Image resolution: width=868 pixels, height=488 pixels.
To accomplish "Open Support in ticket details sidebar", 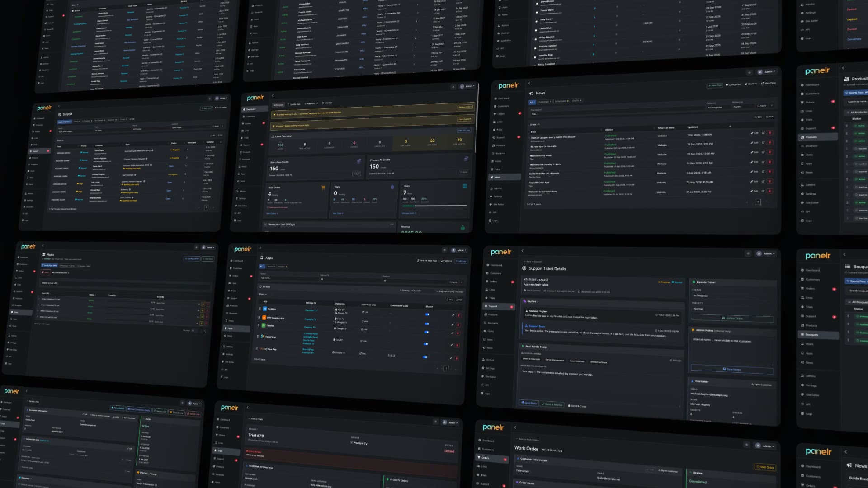I will (x=498, y=306).
